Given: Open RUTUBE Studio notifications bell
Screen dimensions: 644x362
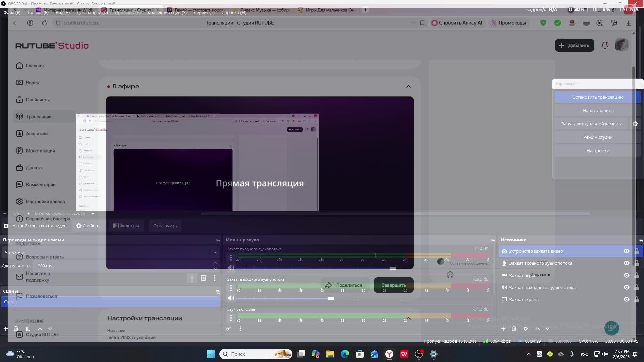Looking at the screenshot, I should pos(605,45).
